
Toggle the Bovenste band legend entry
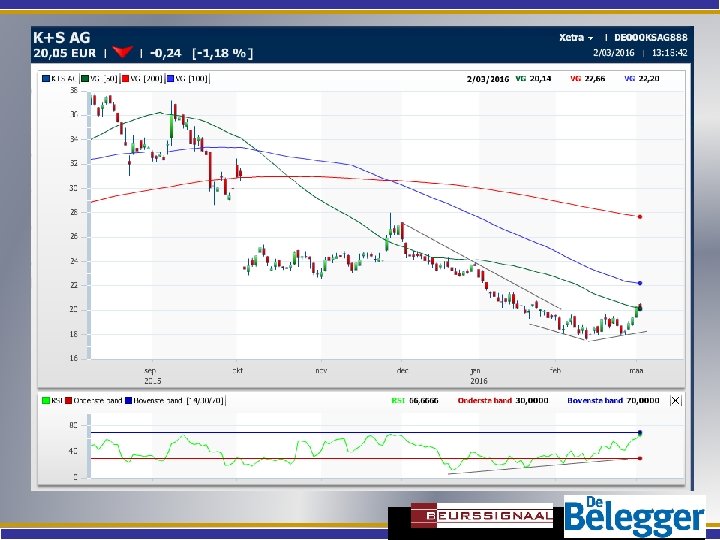154,400
